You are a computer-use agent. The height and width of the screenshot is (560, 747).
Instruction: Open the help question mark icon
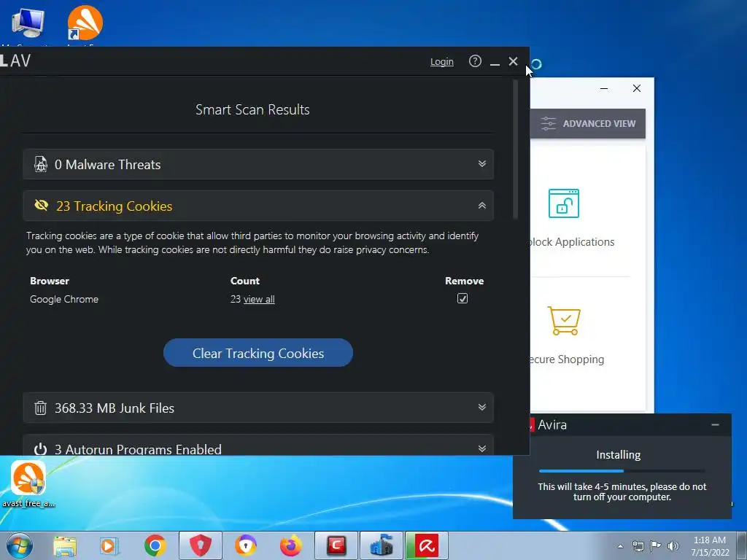(475, 61)
